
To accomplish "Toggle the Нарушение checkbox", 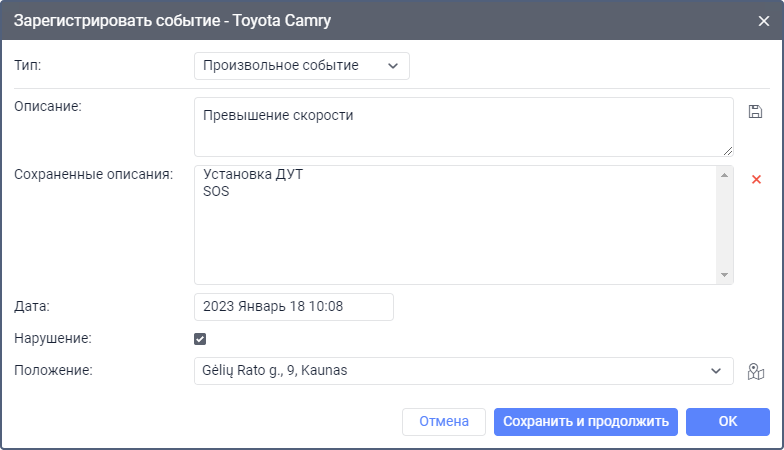I will [200, 339].
